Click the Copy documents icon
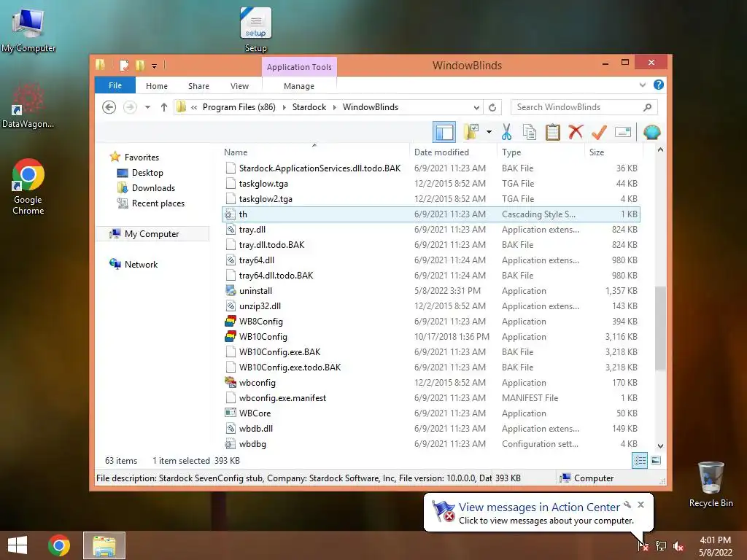This screenshot has height=560, width=747. click(x=530, y=132)
